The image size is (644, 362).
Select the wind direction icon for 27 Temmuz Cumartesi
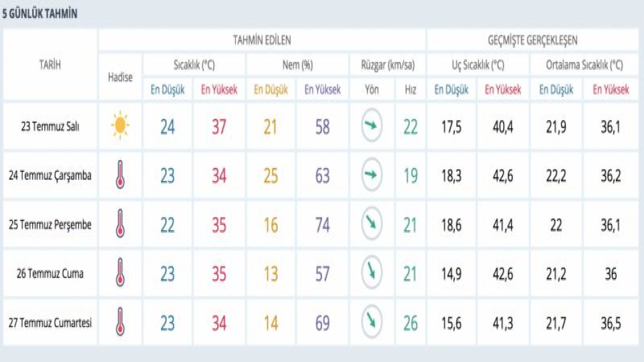click(x=372, y=322)
